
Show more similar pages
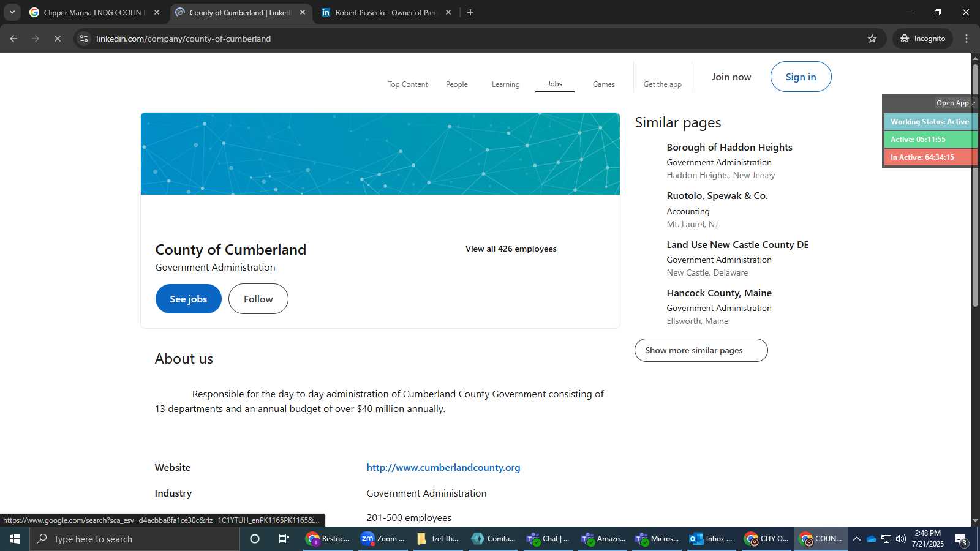[701, 350]
